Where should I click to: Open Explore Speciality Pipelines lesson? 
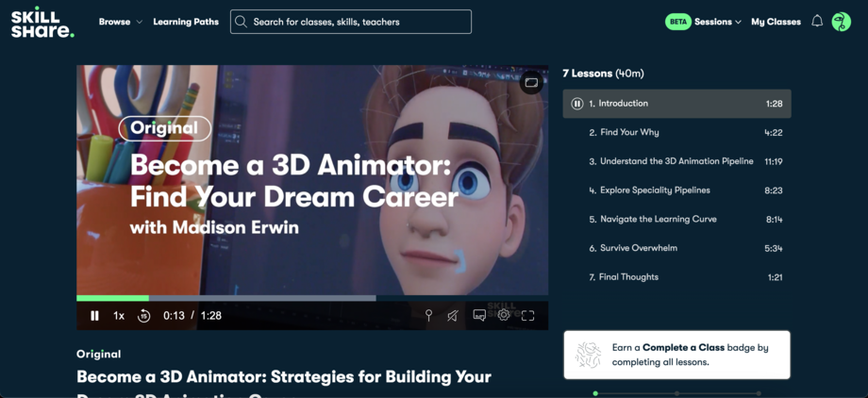[x=677, y=190]
